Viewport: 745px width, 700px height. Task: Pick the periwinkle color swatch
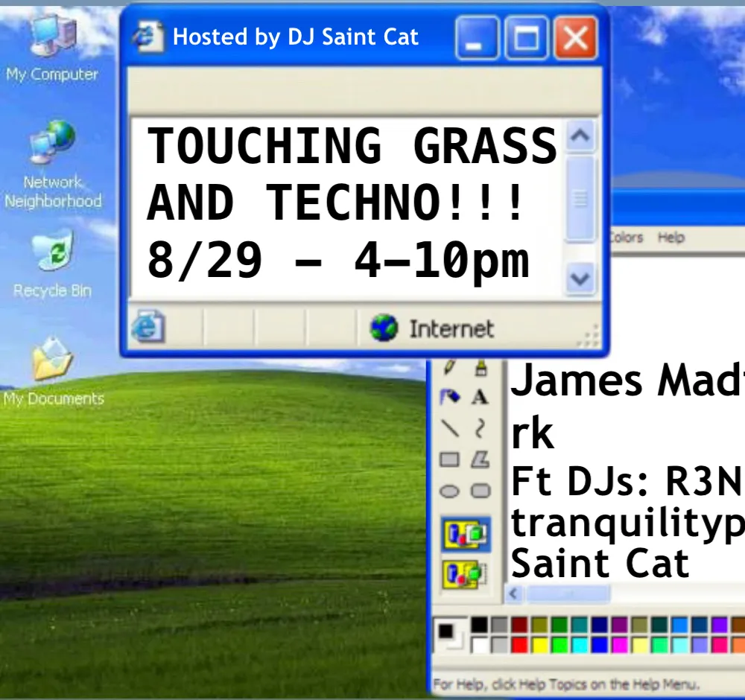click(x=700, y=645)
